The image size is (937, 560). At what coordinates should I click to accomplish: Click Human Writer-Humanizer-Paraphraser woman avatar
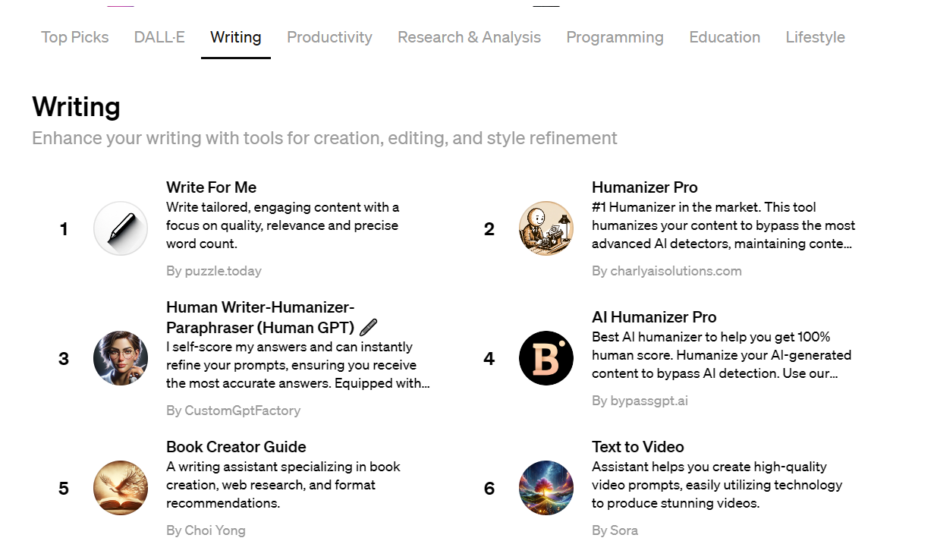click(121, 358)
